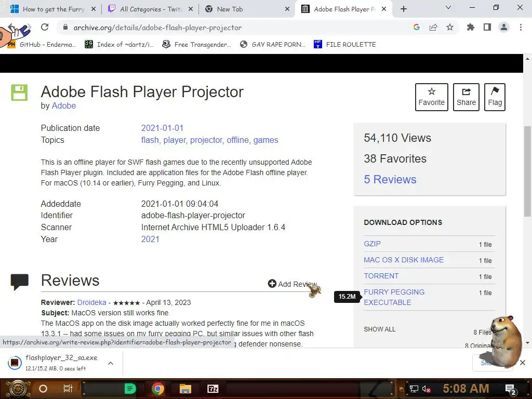532x399 pixels.
Task: Open the Year 2021 link
Action: pyautogui.click(x=150, y=239)
